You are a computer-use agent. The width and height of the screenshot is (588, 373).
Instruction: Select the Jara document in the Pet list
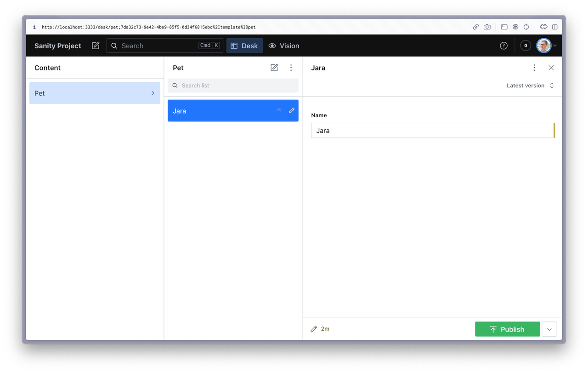click(233, 111)
